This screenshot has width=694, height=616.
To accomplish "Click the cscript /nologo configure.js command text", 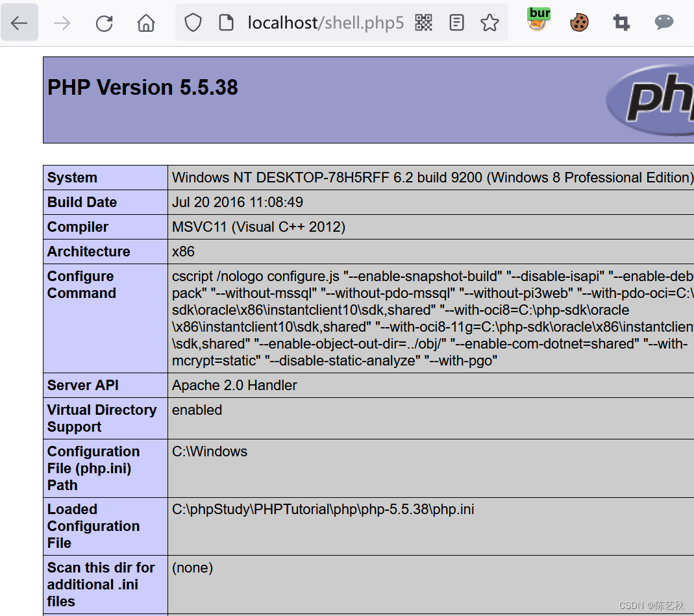I will (432, 318).
